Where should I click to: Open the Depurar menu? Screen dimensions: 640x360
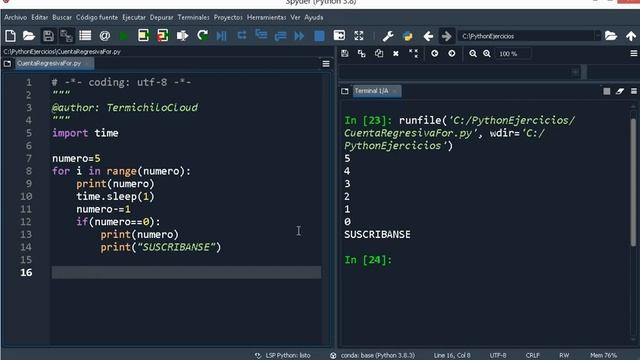pos(161,18)
